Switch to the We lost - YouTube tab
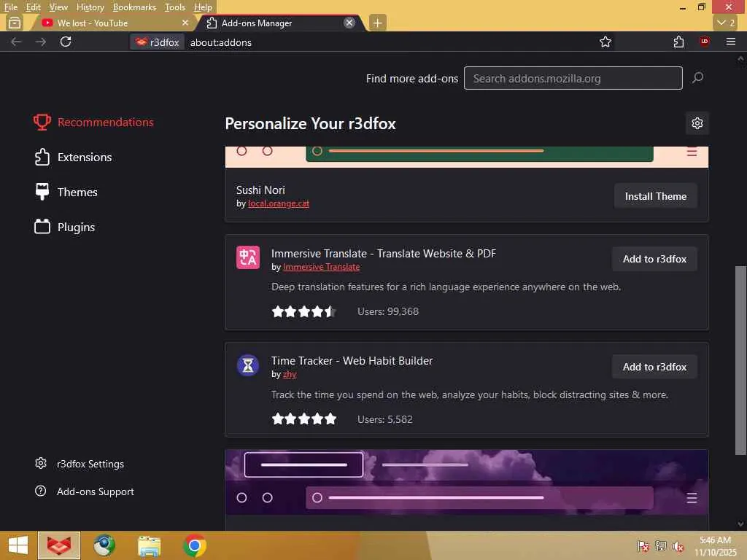This screenshot has width=747, height=560. pyautogui.click(x=112, y=23)
